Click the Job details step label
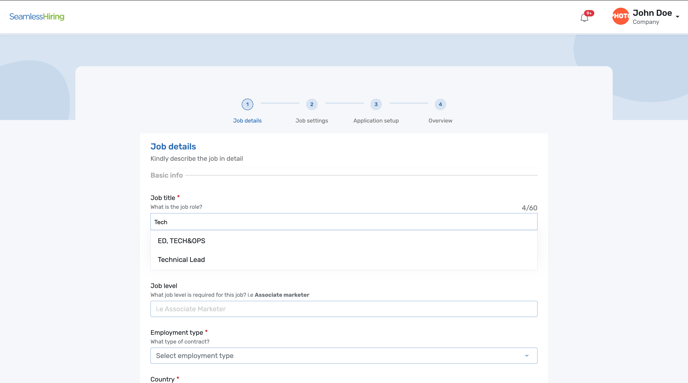The image size is (688, 383). [x=247, y=121]
